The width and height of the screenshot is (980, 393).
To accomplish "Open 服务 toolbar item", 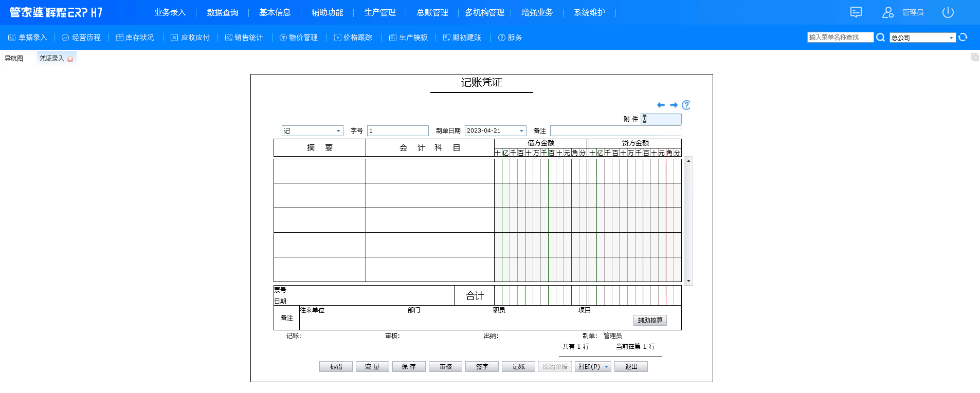I will click(510, 38).
